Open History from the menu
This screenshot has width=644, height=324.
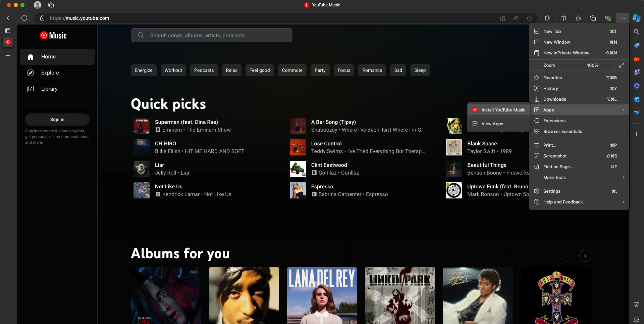(579, 88)
